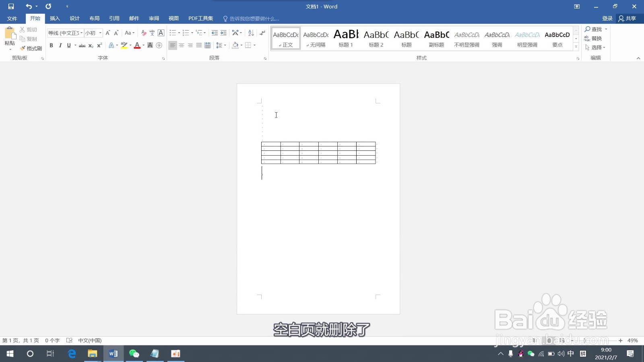This screenshot has width=644, height=362.
Task: Open the font size dropdown (小初)
Action: point(100,33)
